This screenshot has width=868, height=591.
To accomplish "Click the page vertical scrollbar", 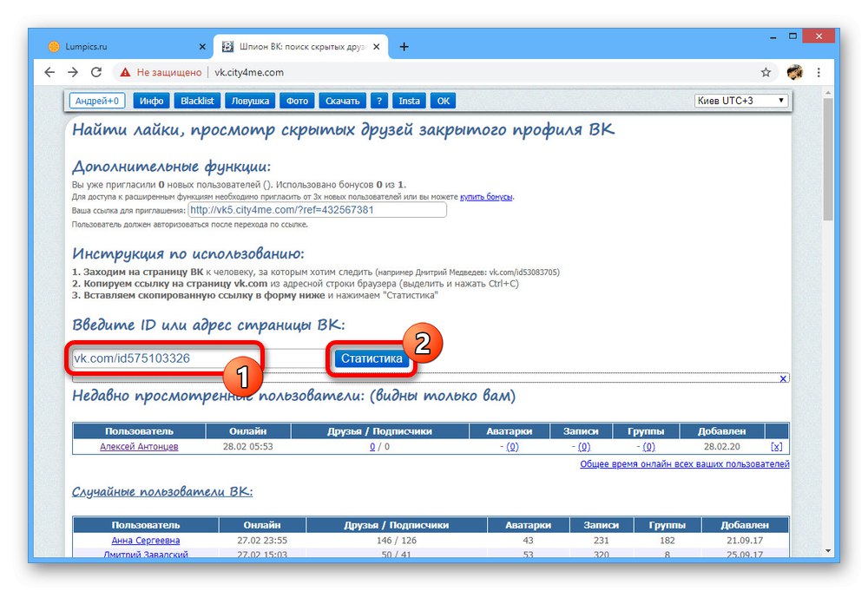I will click(827, 161).
